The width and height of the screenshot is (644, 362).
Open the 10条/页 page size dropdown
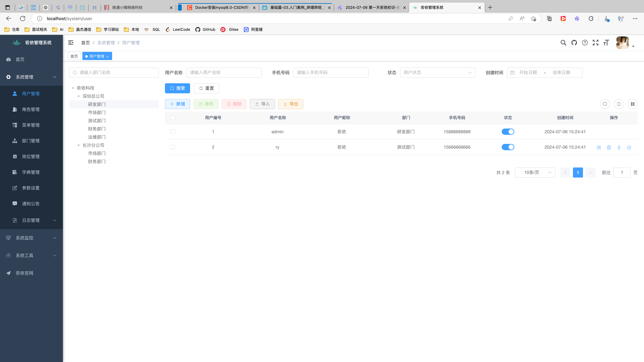[535, 172]
